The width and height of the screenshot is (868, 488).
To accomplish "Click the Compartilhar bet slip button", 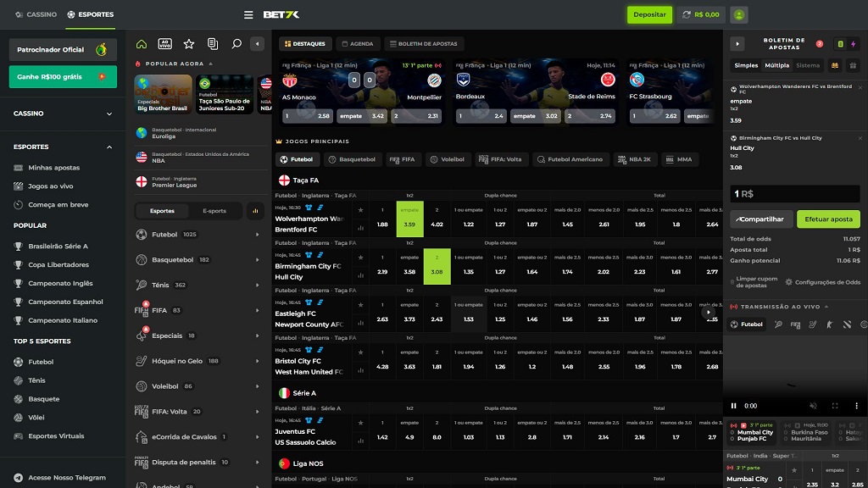I will pyautogui.click(x=761, y=219).
